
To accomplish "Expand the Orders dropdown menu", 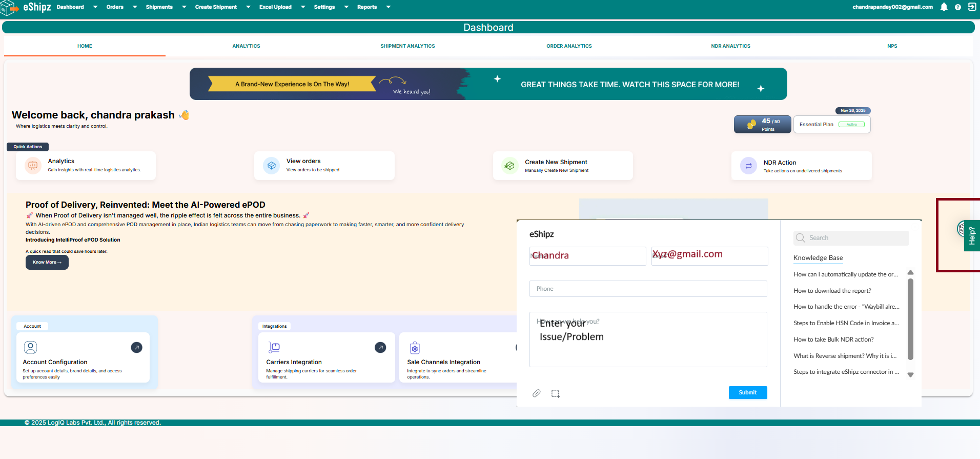I will (135, 7).
